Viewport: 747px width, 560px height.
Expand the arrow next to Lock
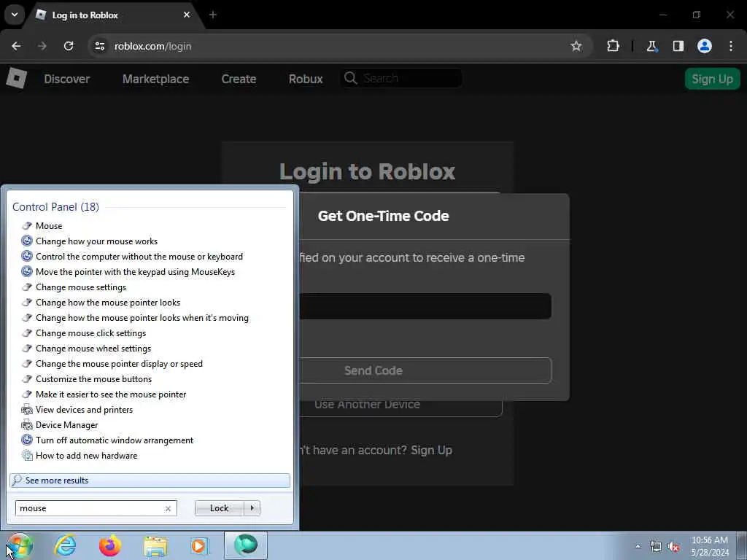252,508
